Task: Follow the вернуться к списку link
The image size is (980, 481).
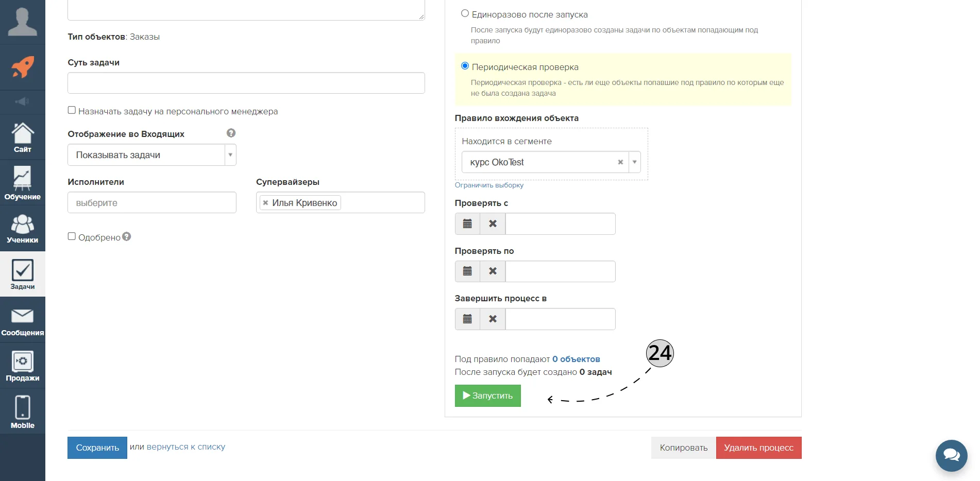Action: point(185,446)
